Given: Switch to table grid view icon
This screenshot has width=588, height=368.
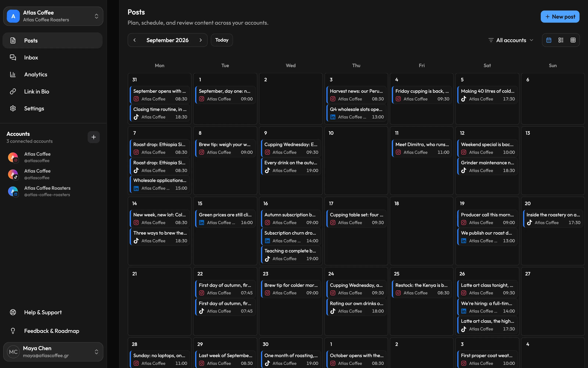Looking at the screenshot, I should (573, 40).
